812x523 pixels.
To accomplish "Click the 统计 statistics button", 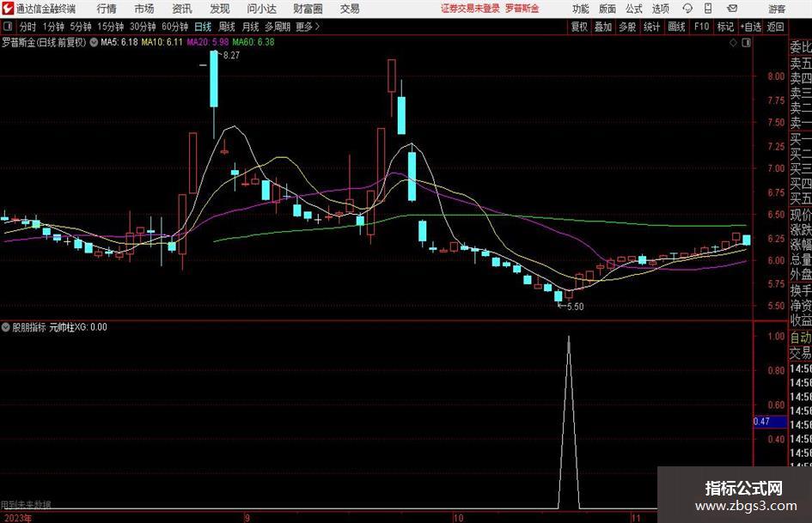I will [x=652, y=27].
